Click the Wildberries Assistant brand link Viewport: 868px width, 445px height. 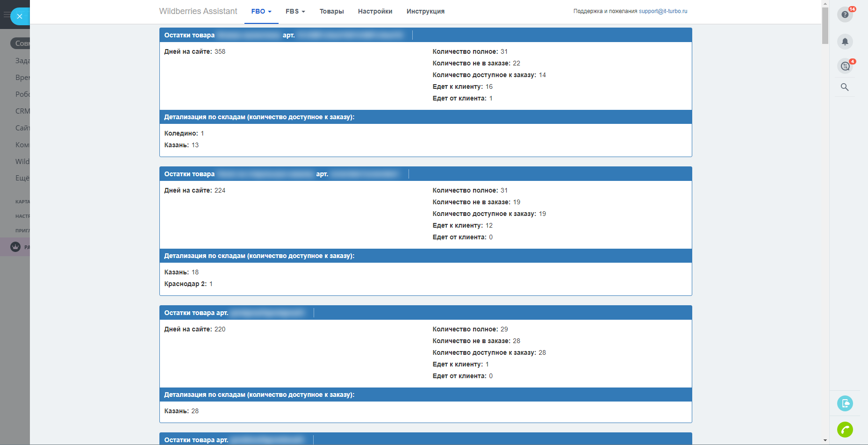(198, 11)
